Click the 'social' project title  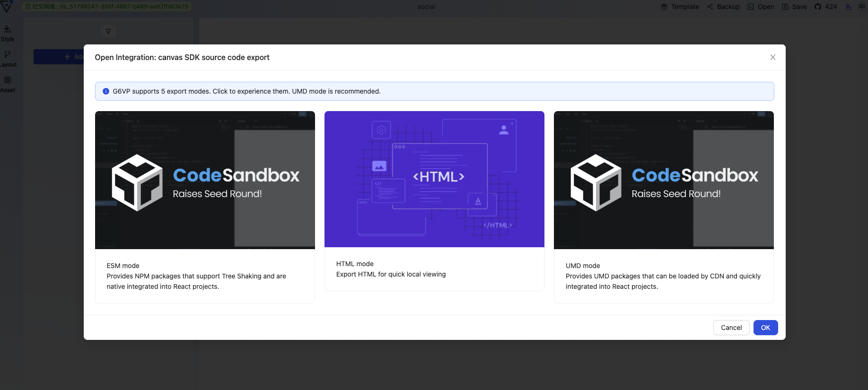pyautogui.click(x=426, y=7)
